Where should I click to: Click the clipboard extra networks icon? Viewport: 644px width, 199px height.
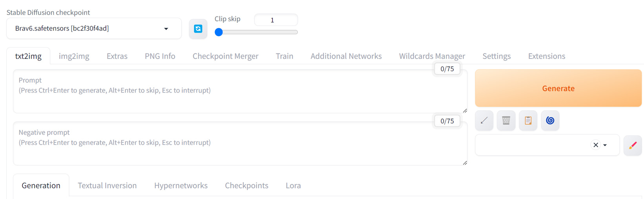click(528, 120)
